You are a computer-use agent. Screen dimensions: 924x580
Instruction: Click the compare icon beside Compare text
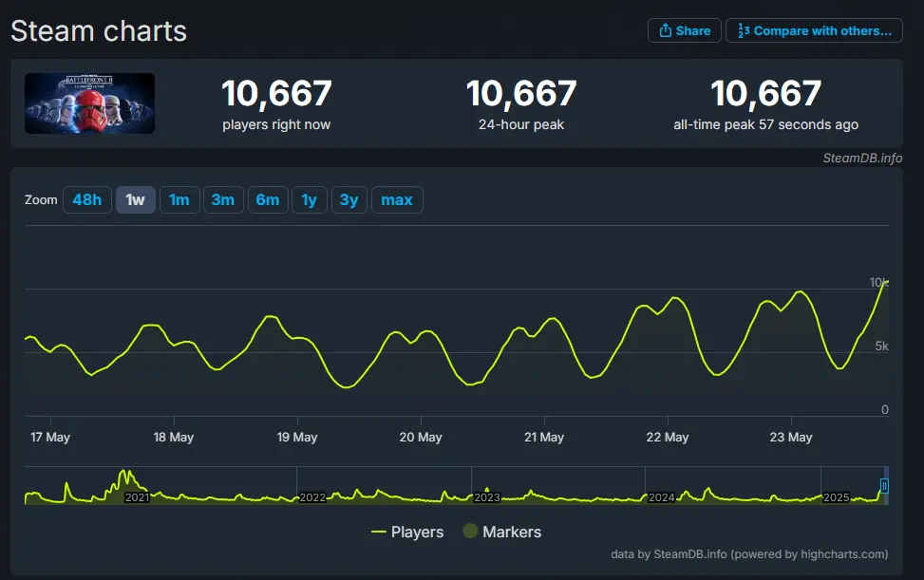744,30
